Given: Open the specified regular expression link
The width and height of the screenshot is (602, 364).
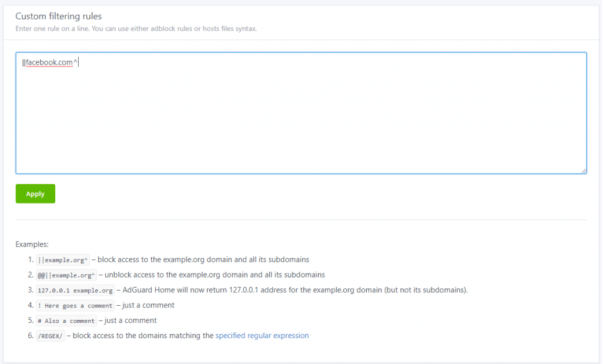Looking at the screenshot, I should pos(262,336).
